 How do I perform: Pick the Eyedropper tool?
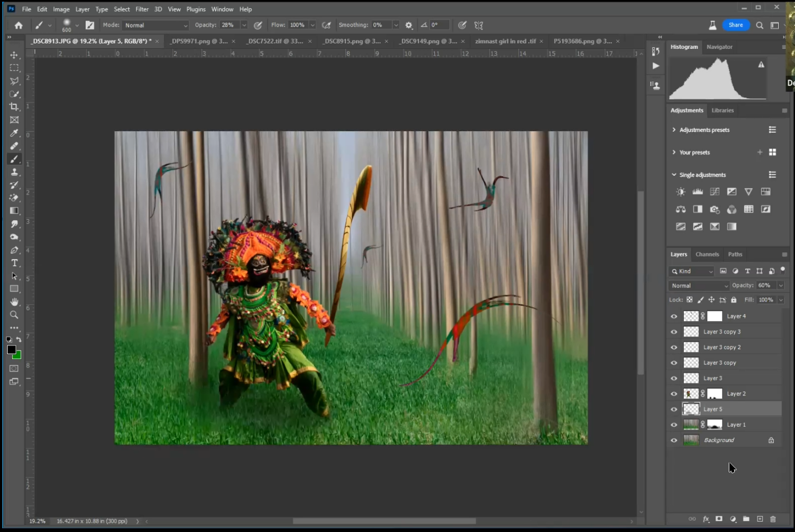click(x=14, y=133)
